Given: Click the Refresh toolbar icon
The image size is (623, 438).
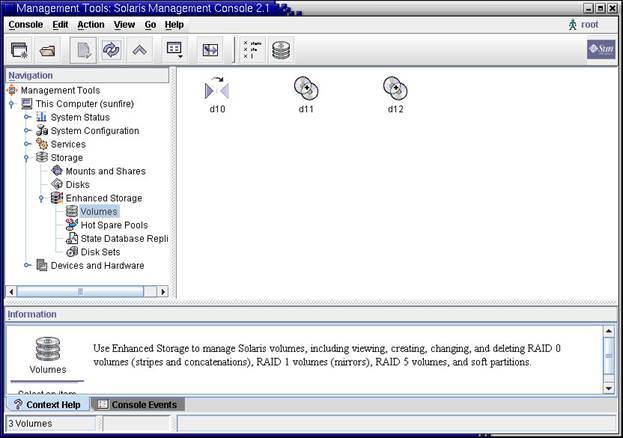Looking at the screenshot, I should (111, 50).
